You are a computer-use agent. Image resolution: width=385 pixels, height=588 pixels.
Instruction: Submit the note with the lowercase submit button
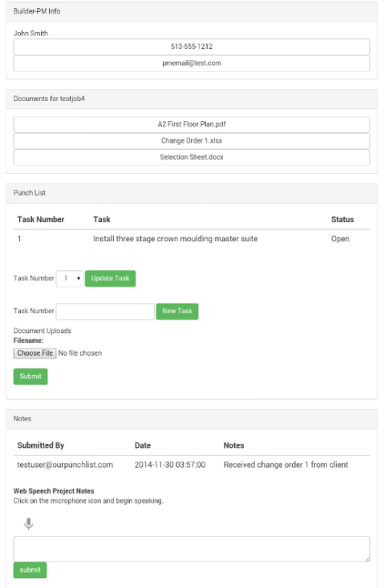pyautogui.click(x=30, y=570)
